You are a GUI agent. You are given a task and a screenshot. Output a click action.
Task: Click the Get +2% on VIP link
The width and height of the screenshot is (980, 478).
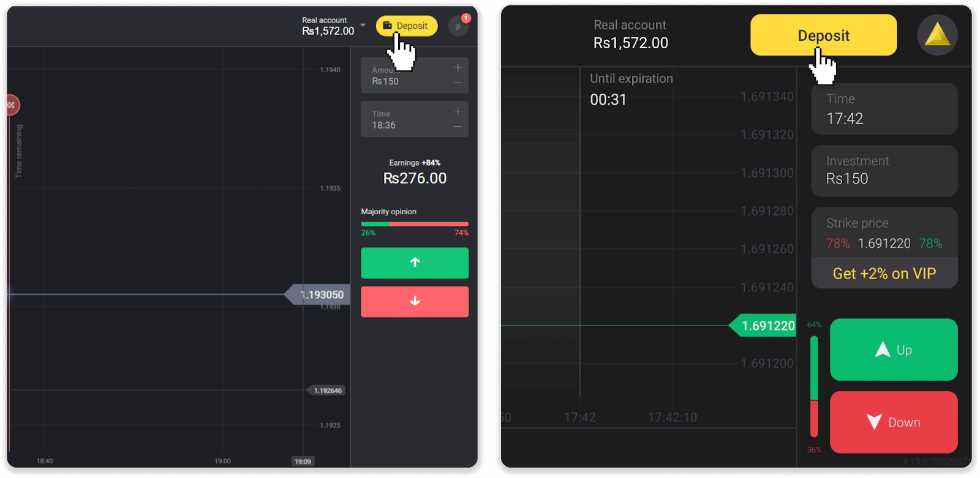tap(884, 274)
